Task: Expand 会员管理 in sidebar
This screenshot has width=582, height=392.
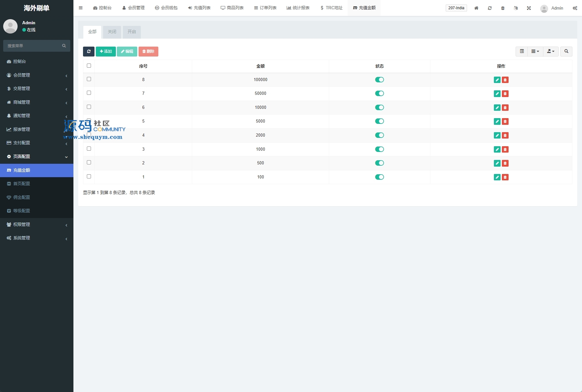Action: (x=37, y=75)
